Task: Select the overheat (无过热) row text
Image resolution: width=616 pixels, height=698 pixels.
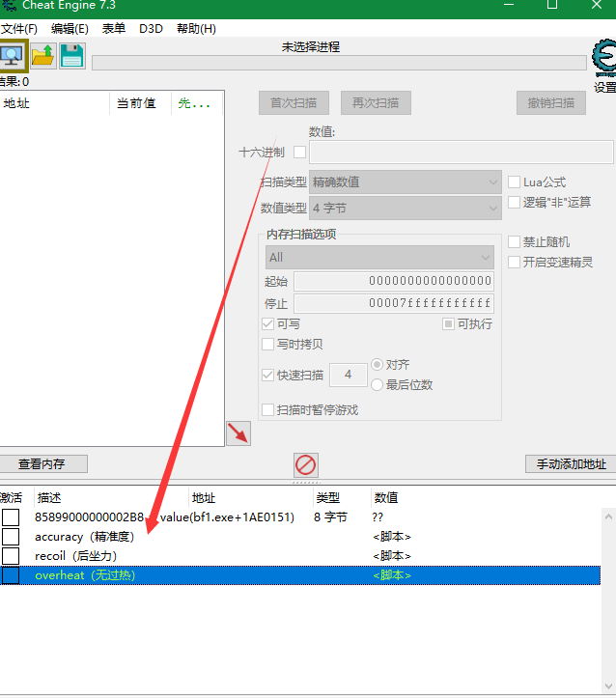Action: [x=85, y=575]
